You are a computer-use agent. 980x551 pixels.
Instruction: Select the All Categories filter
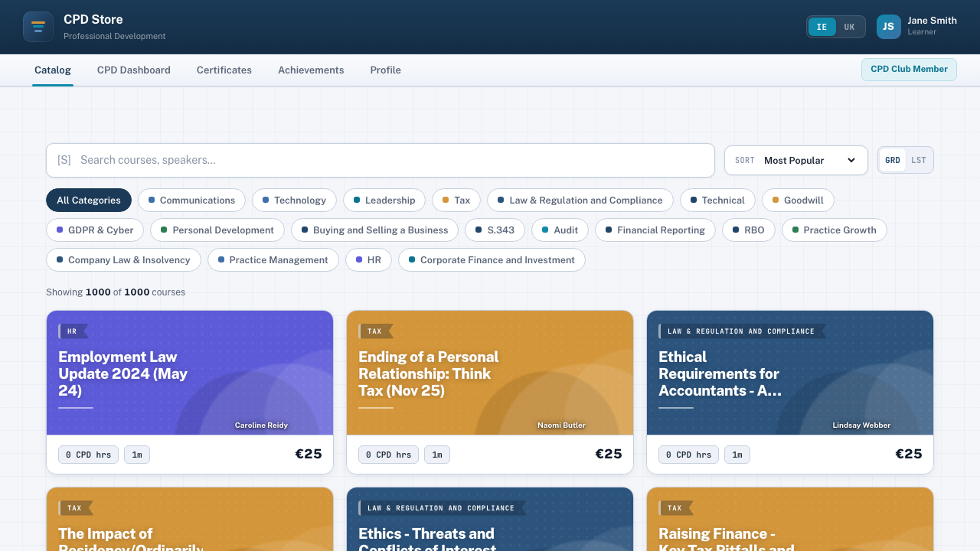89,201
